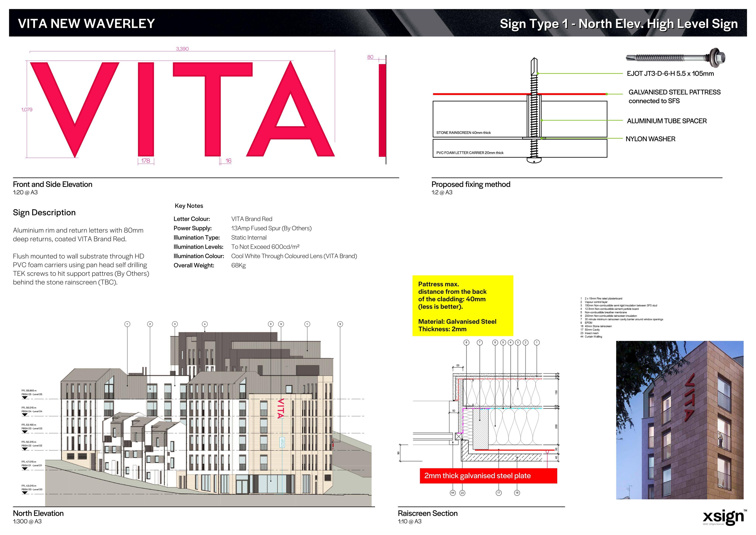This screenshot has height=535, width=756.
Task: Select the "PBSA 00 -Level 00" label
Action: (32, 490)
